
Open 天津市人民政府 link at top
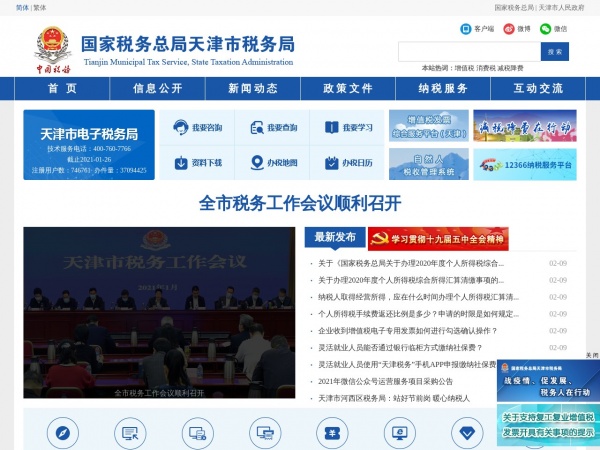point(561,8)
